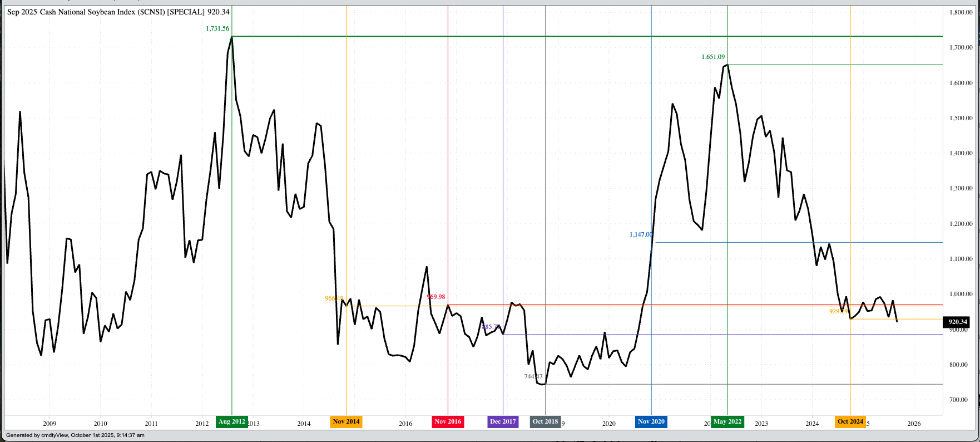Image resolution: width=980 pixels, height=442 pixels.
Task: Click the 744.47 low price label
Action: click(533, 376)
